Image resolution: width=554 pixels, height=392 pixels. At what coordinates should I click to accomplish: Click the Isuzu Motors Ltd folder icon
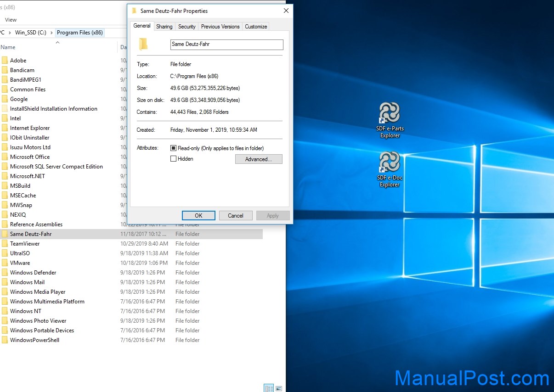(5, 147)
